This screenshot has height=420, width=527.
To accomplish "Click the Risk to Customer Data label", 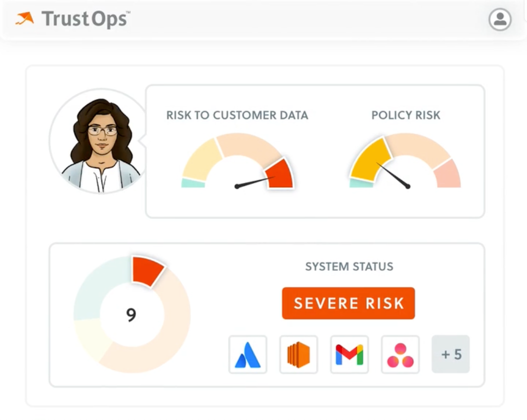I will [238, 115].
